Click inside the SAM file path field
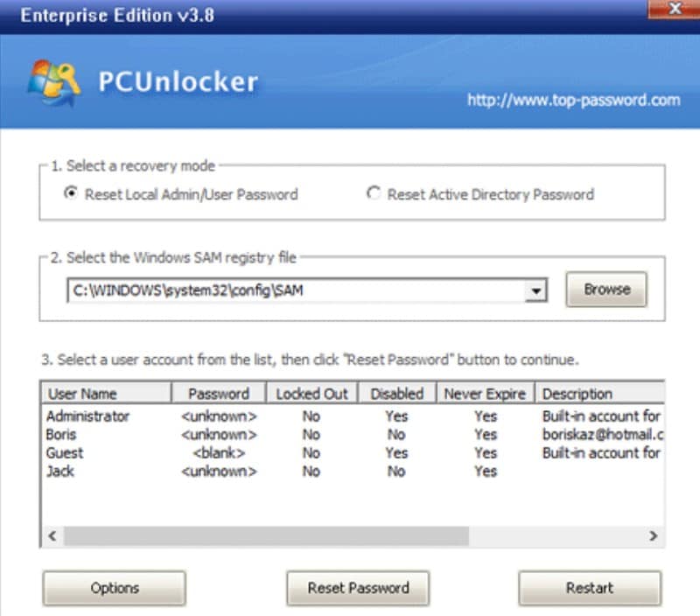This screenshot has height=616, width=700. pos(262,290)
